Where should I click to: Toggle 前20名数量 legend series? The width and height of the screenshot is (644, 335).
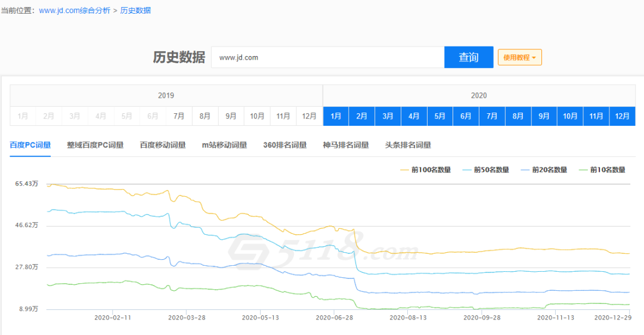544,170
